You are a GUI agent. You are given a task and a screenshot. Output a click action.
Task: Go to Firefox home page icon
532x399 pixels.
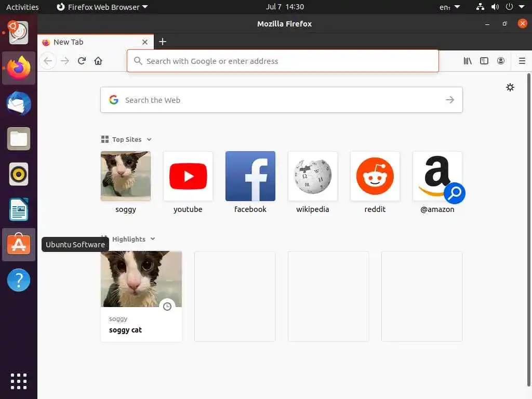point(98,61)
